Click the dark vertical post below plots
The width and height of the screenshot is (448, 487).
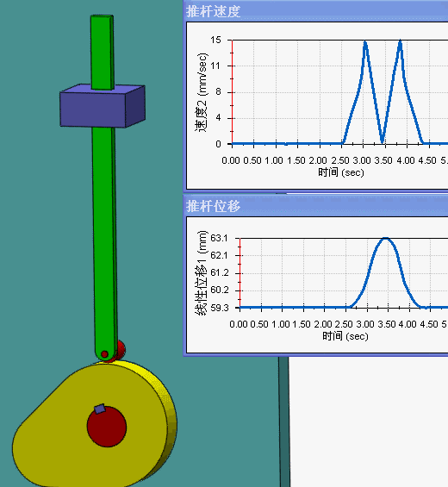[x=283, y=421]
